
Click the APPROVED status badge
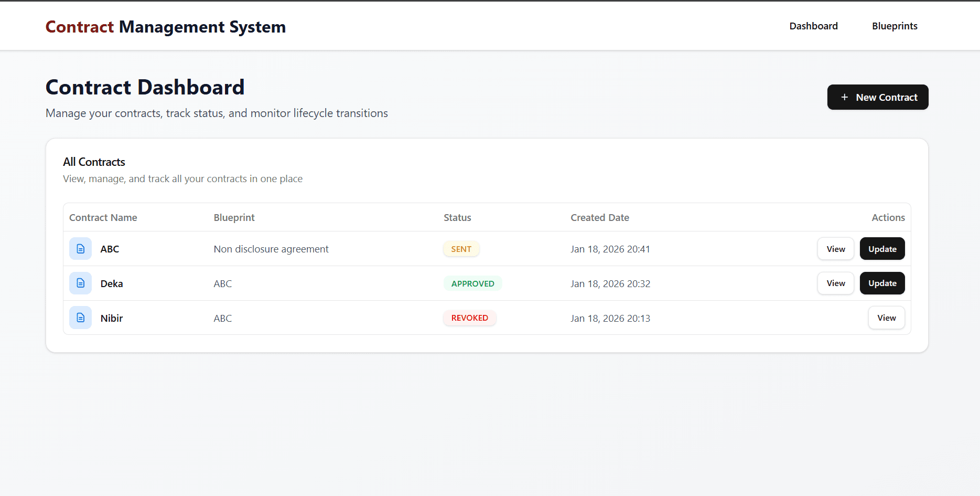(472, 283)
